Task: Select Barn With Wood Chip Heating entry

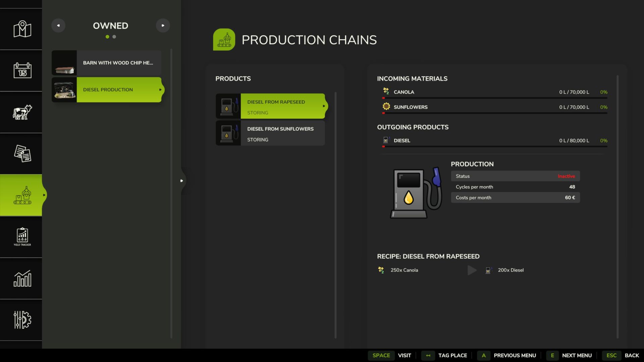Action: coord(106,63)
